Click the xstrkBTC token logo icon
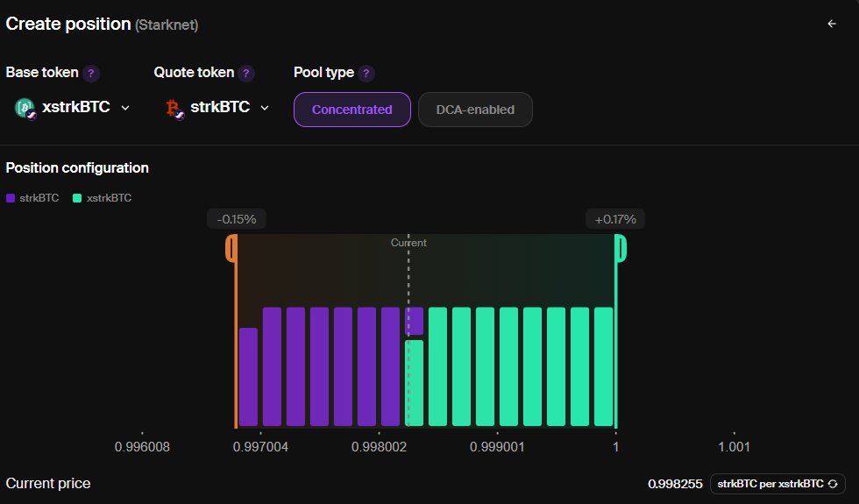 click(25, 108)
